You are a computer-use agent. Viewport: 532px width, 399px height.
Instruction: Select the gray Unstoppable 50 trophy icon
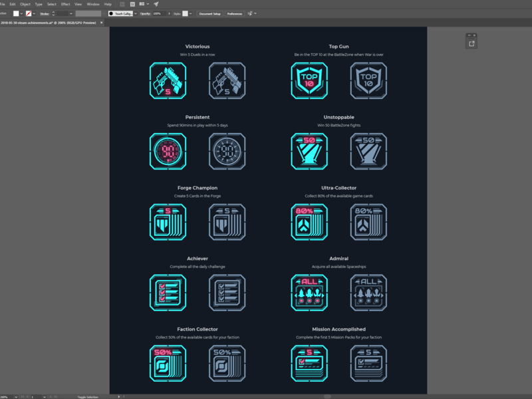click(x=368, y=152)
